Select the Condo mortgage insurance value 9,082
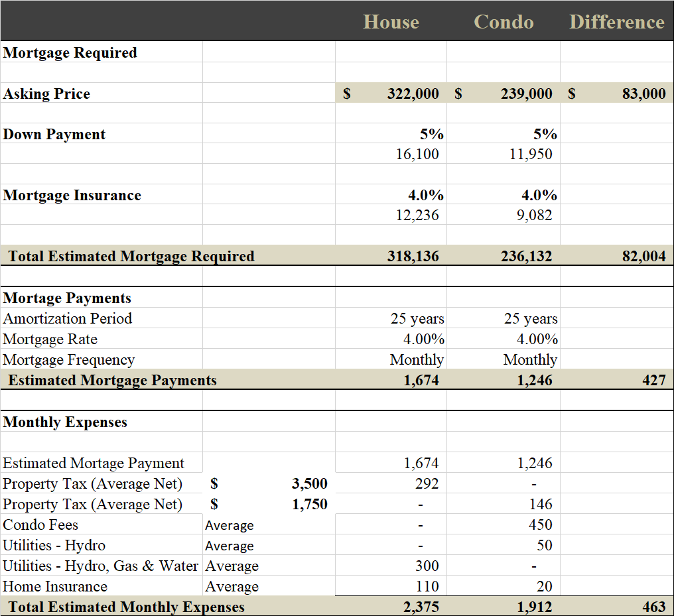The width and height of the screenshot is (674, 616). (534, 216)
